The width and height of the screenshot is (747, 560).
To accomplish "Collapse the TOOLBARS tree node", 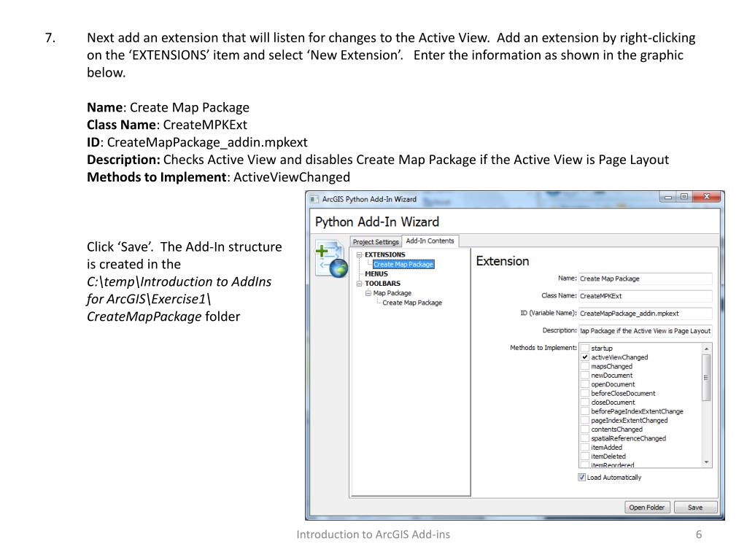I will click(x=360, y=284).
